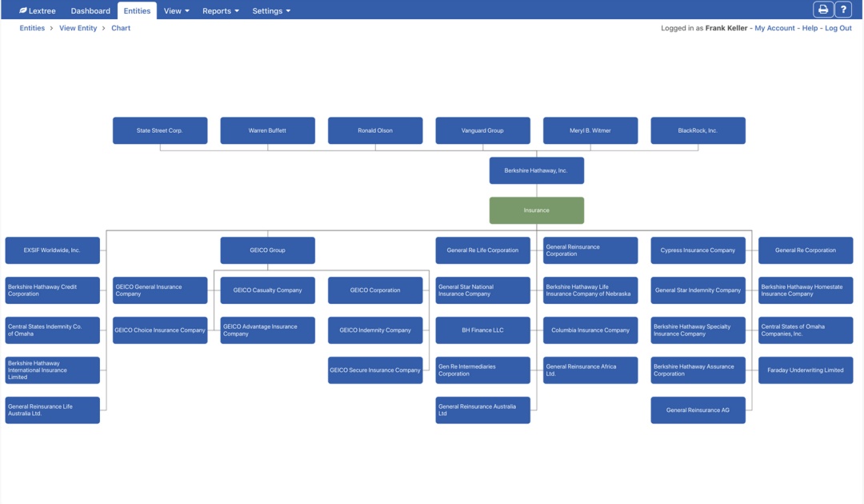The image size is (864, 504).
Task: Expand the Reports dropdown menu
Action: (221, 10)
